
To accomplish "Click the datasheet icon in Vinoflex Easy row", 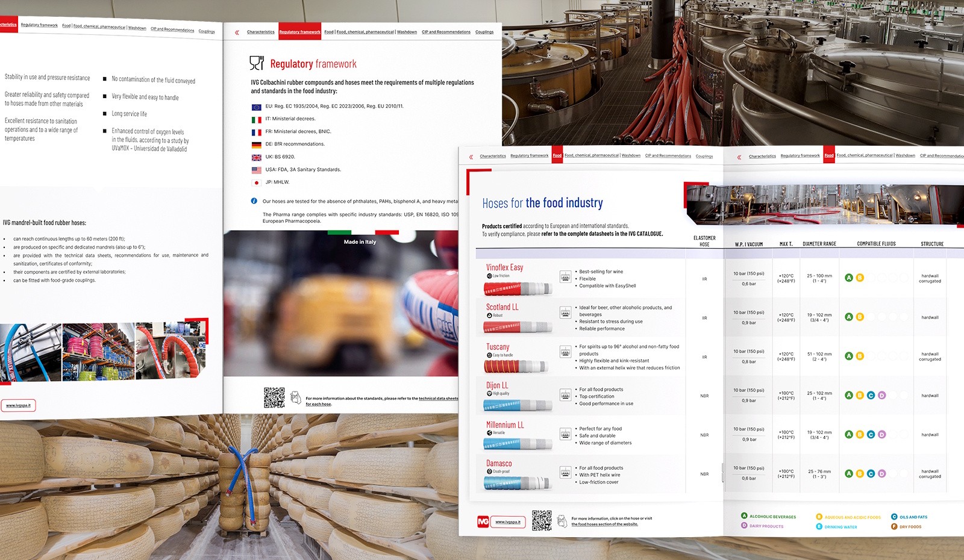I will coord(565,277).
